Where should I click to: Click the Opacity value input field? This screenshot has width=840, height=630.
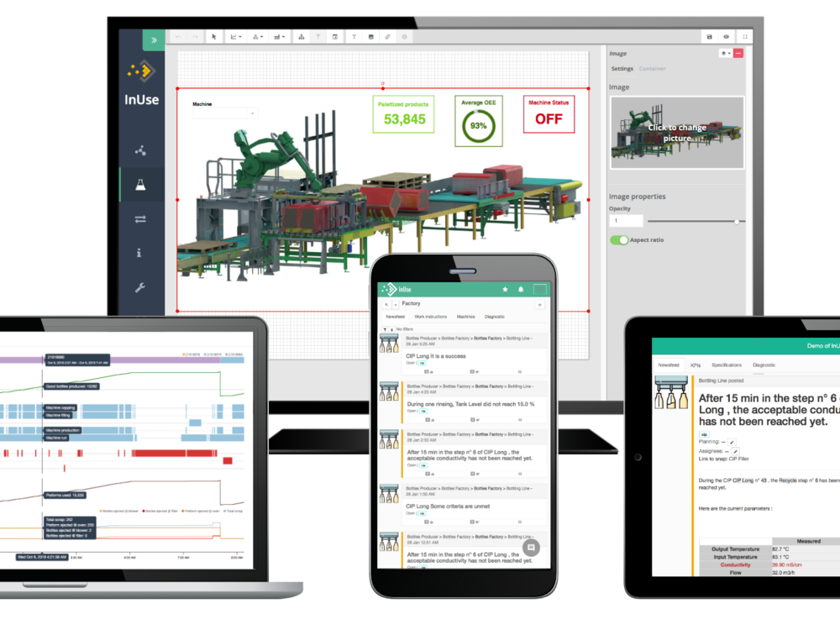click(627, 221)
